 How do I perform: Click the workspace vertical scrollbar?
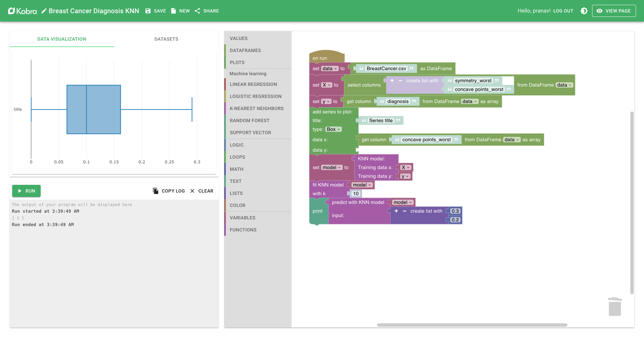coord(632,203)
